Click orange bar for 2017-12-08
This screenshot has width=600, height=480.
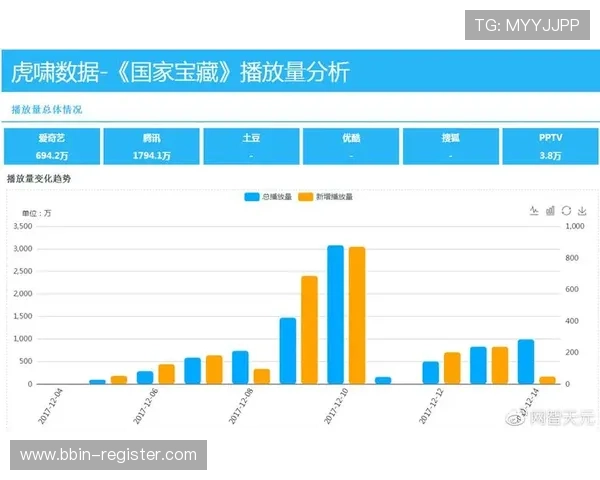[262, 377]
